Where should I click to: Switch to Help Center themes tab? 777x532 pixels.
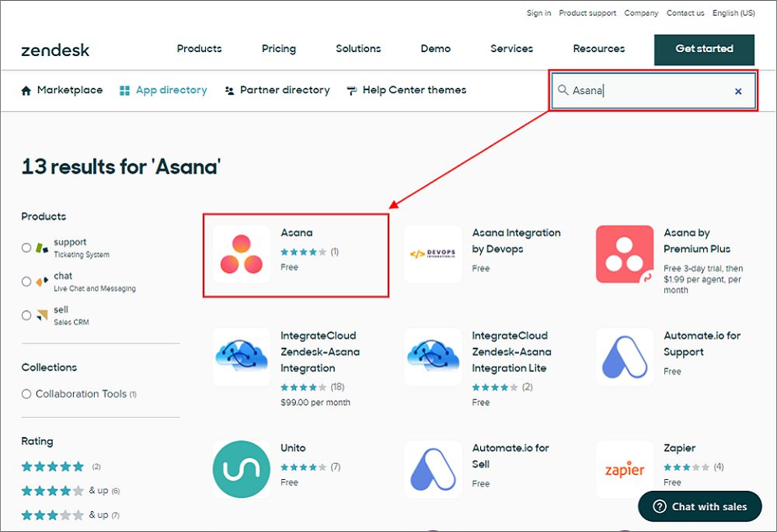click(406, 90)
